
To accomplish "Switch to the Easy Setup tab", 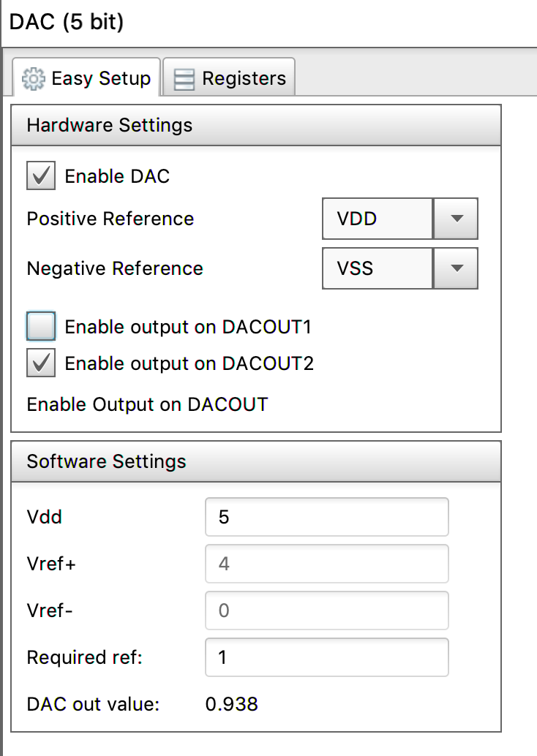I will [87, 78].
